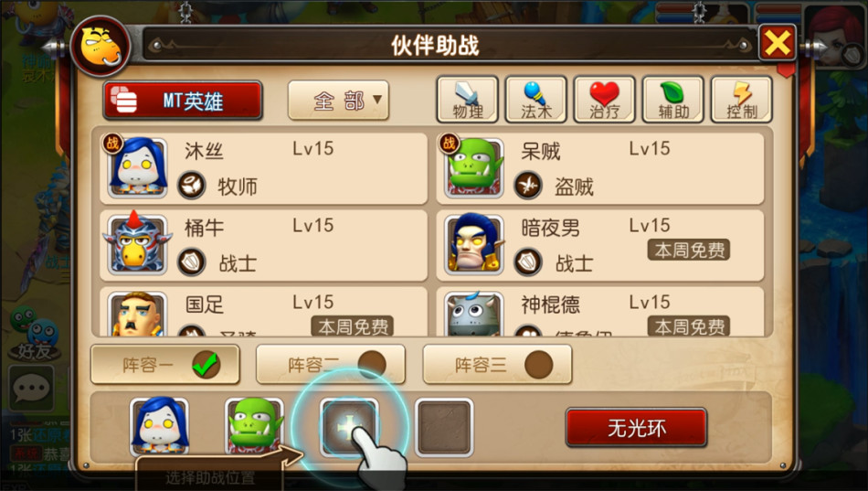Tap the highlighted plus assist slot
This screenshot has width=868, height=491.
coord(349,427)
